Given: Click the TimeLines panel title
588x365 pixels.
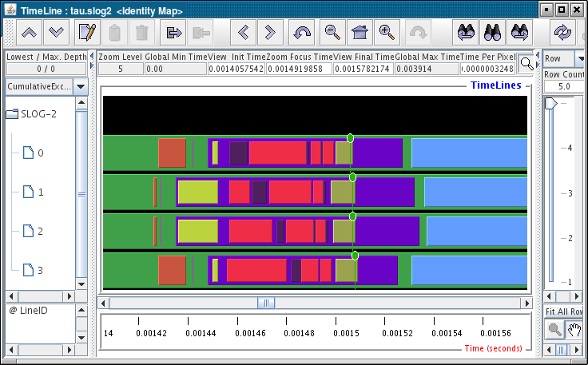Looking at the screenshot, I should [x=496, y=85].
